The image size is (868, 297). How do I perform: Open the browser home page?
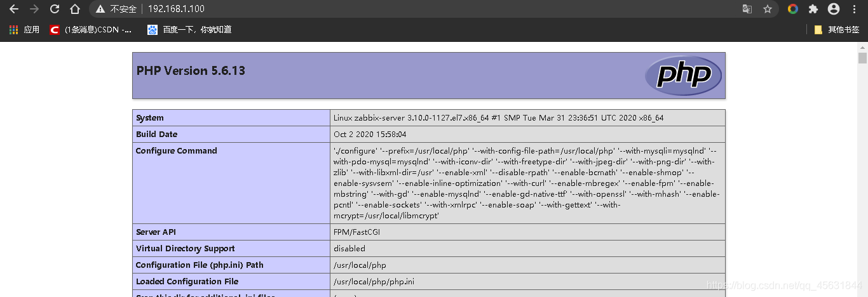pos(75,9)
